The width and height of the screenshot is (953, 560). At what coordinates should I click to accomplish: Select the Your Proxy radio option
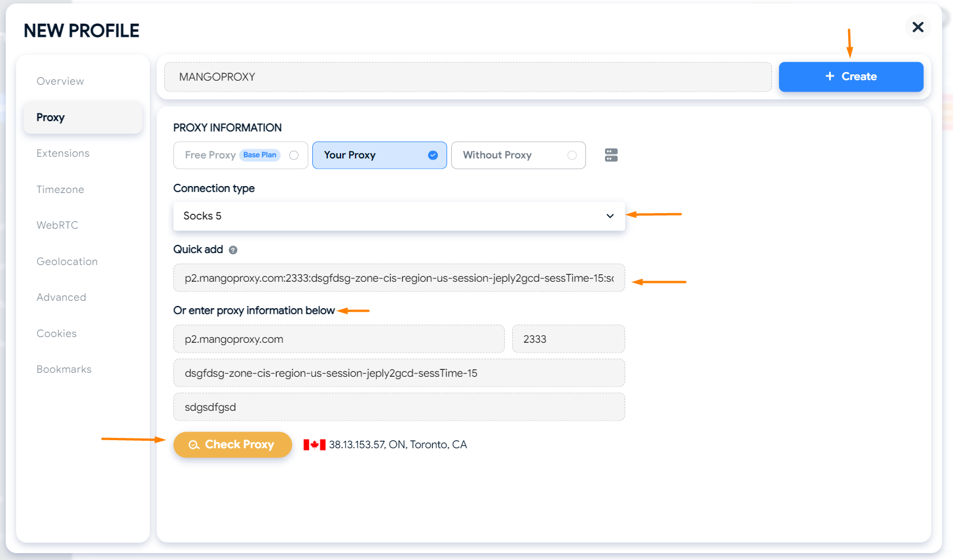pos(379,155)
